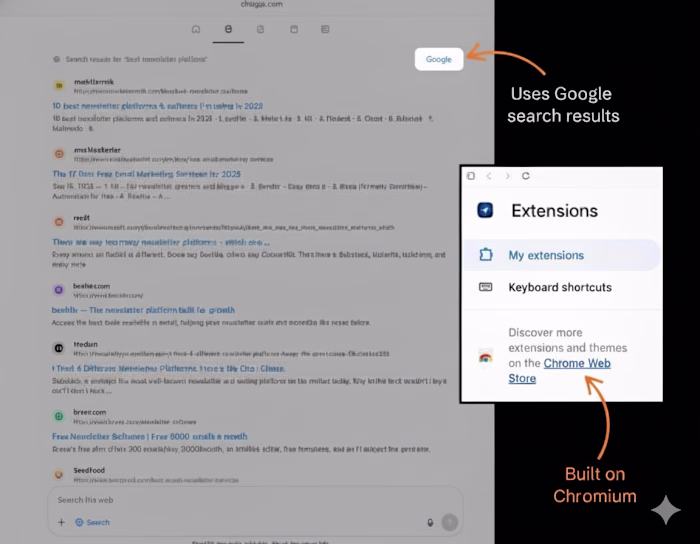Click the Search mode chip in search box
The height and width of the screenshot is (544, 700).
[92, 522]
